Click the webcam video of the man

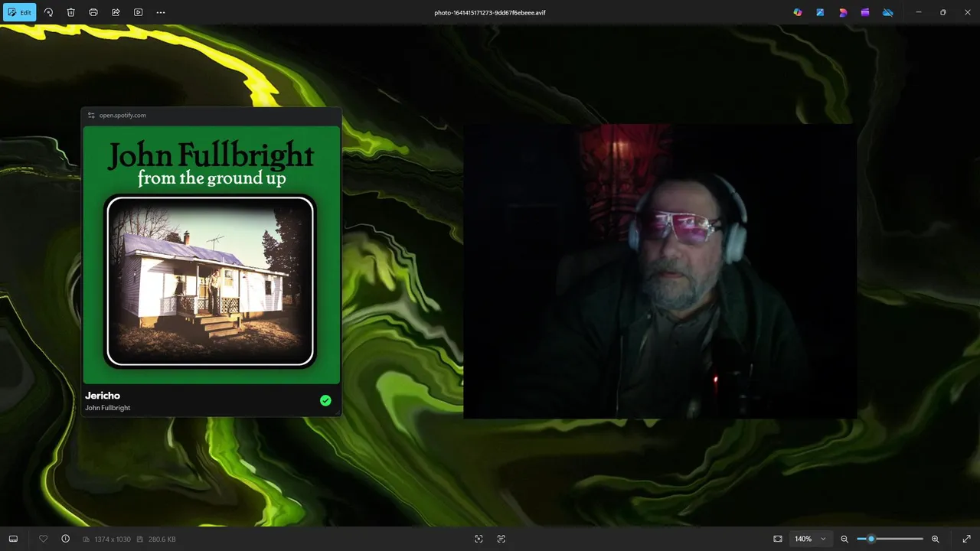(660, 271)
